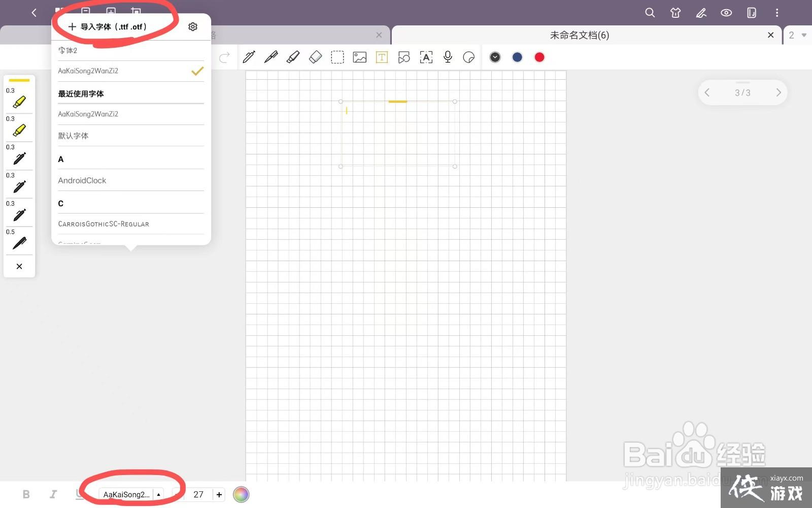Toggle italic formatting
The width and height of the screenshot is (812, 508).
53,494
